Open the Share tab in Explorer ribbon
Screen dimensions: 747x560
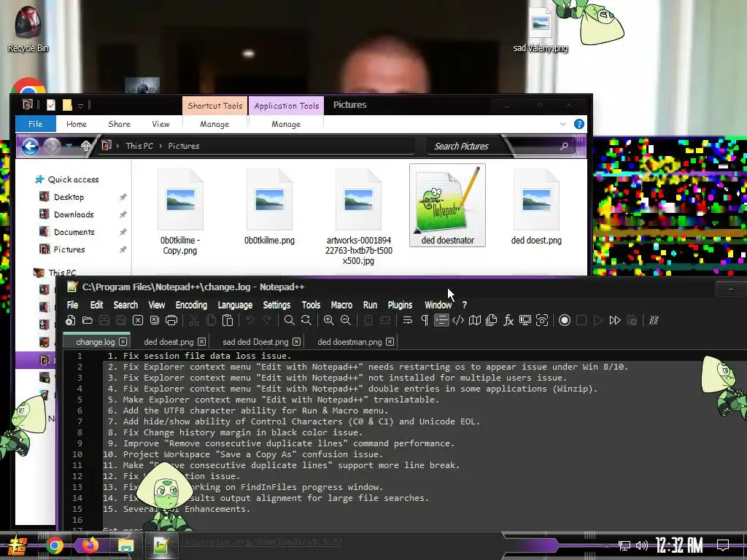119,124
